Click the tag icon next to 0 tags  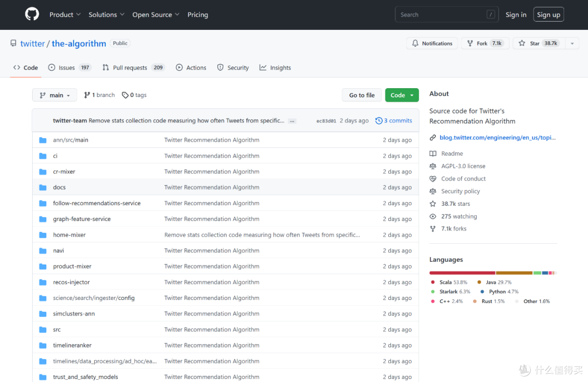click(125, 95)
